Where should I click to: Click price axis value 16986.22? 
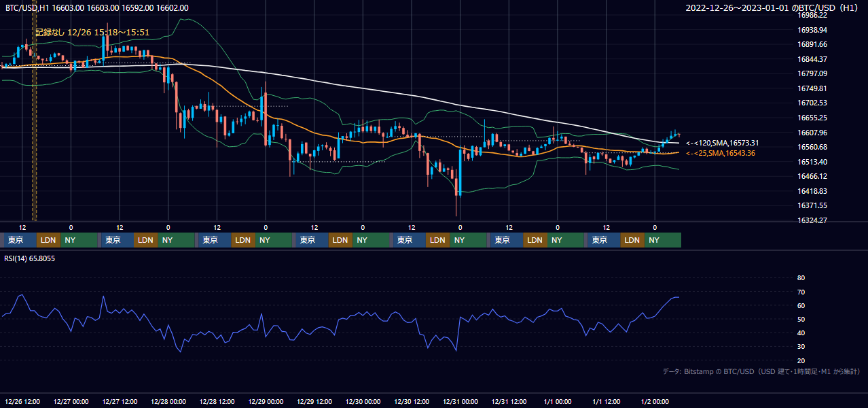point(812,15)
